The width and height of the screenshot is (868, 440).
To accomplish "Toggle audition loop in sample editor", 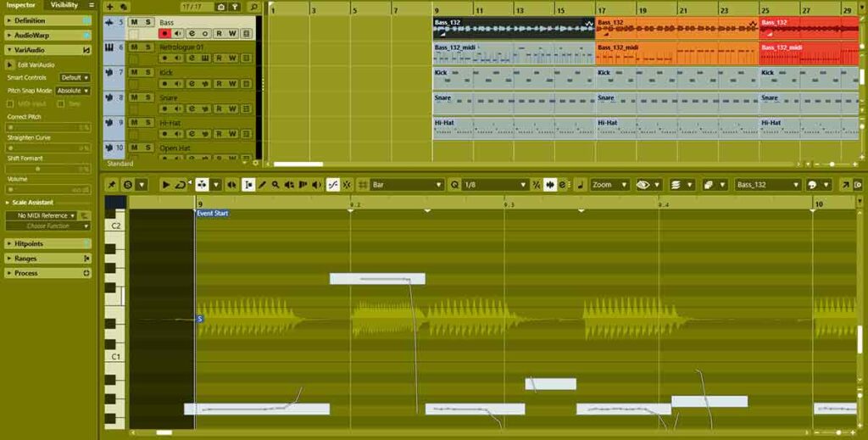I will [x=181, y=185].
